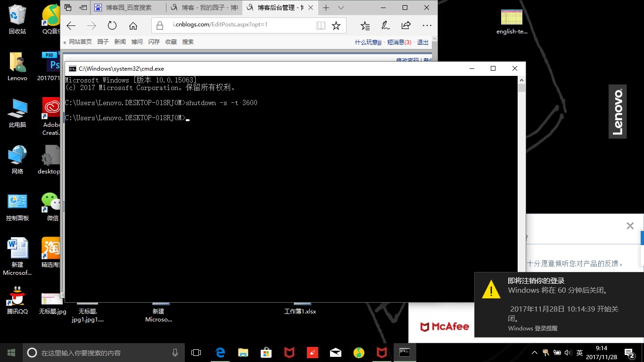Click the Cortana microphone icon

175,352
